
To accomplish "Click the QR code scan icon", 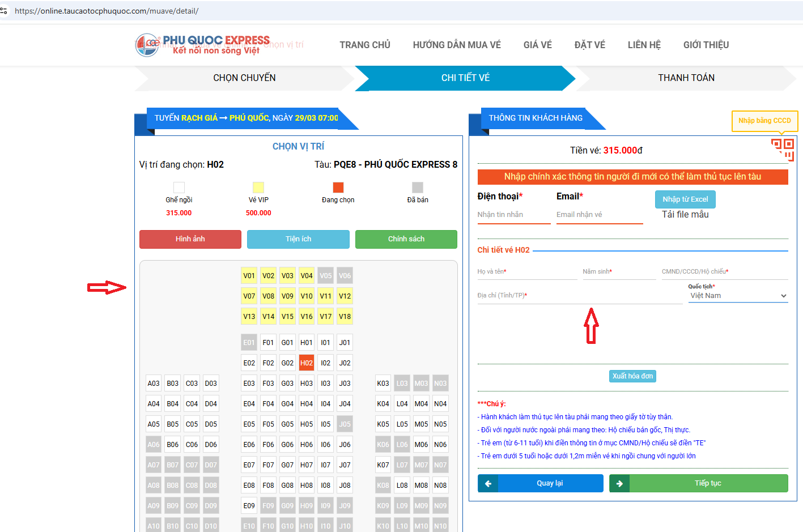I will click(x=782, y=150).
